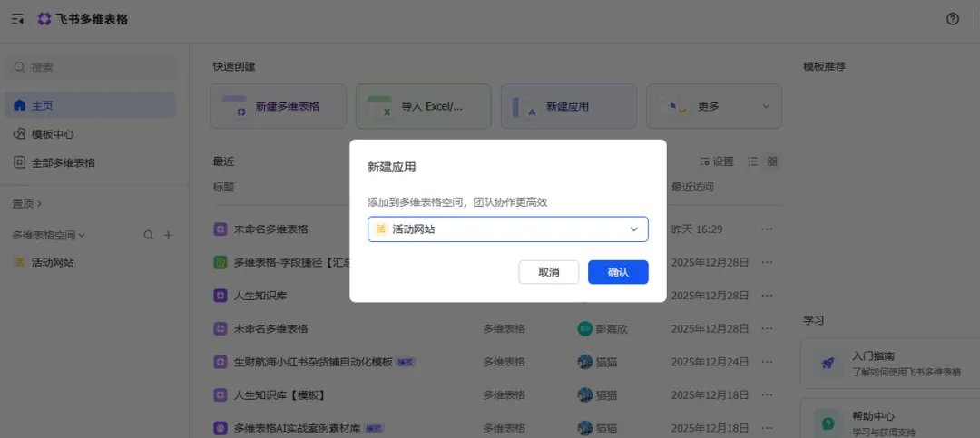Click the 飞书多维表格 logo icon
980x438 pixels.
[44, 19]
